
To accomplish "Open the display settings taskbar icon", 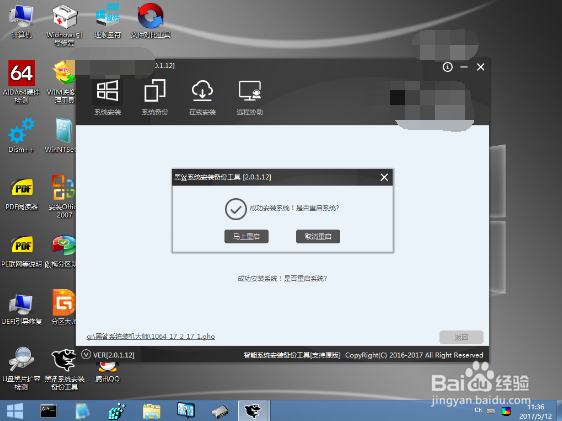I will (186, 410).
